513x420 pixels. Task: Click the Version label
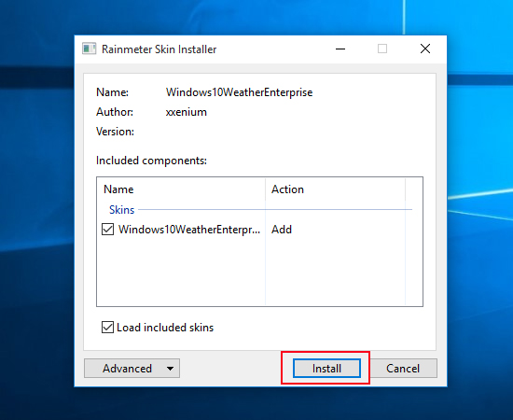115,132
